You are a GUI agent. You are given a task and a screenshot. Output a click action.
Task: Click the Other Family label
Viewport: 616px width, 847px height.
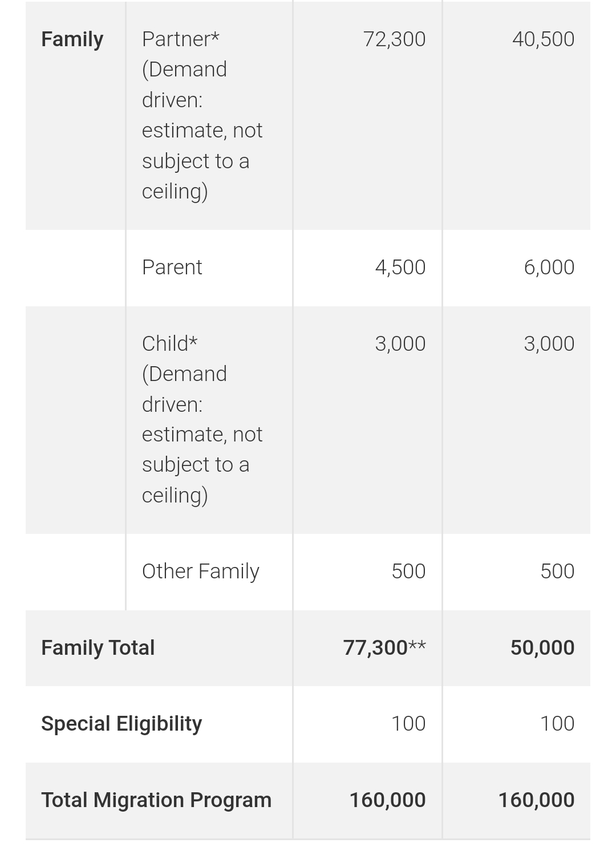coord(200,572)
